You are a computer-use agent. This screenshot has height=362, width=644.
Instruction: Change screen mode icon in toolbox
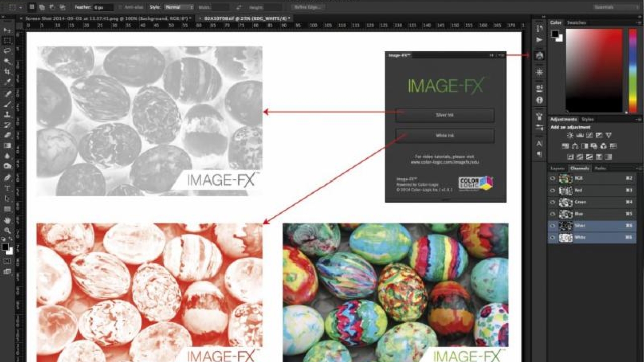tap(7, 271)
